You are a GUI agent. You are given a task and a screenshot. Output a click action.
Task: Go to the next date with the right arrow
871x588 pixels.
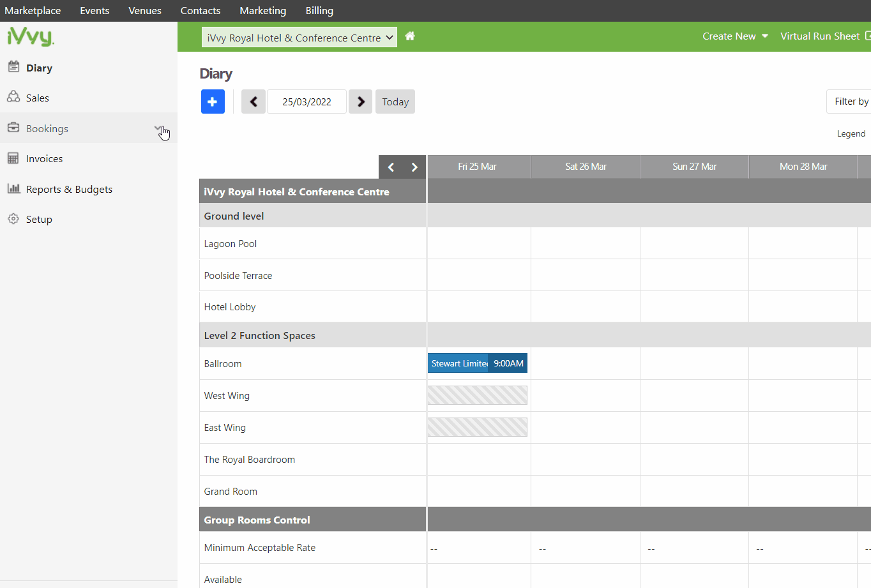click(361, 102)
